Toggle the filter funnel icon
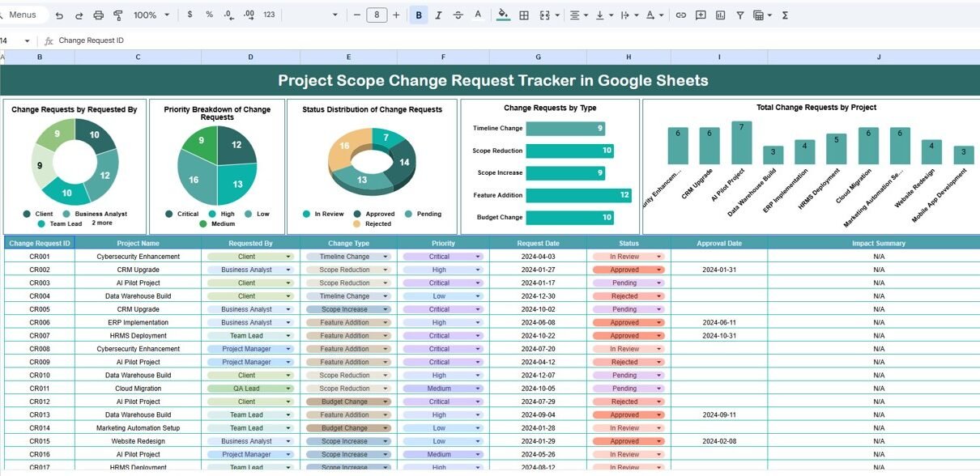980x476 pixels. [739, 15]
